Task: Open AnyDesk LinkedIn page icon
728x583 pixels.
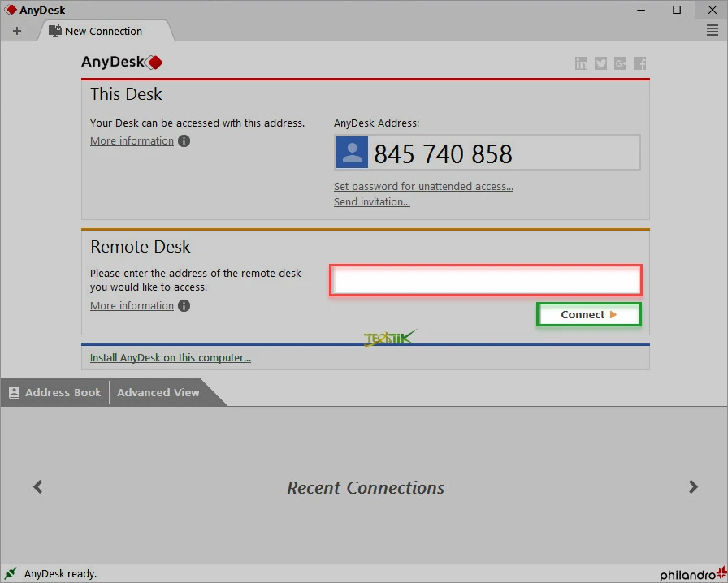Action: pyautogui.click(x=581, y=63)
